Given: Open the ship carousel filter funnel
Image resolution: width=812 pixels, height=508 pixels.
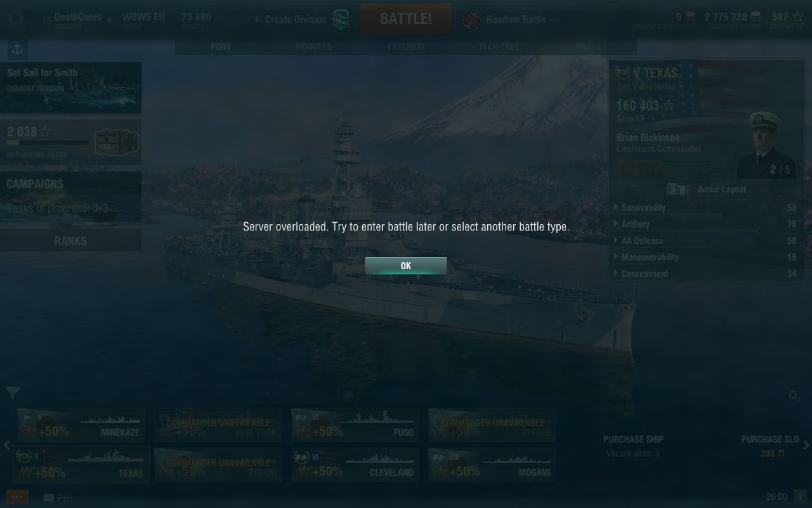Looking at the screenshot, I should point(12,394).
